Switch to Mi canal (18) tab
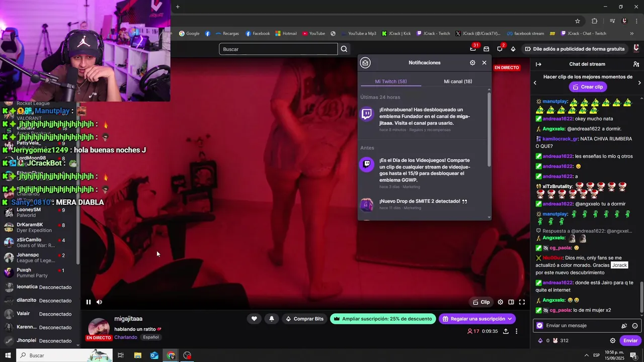 click(458, 81)
